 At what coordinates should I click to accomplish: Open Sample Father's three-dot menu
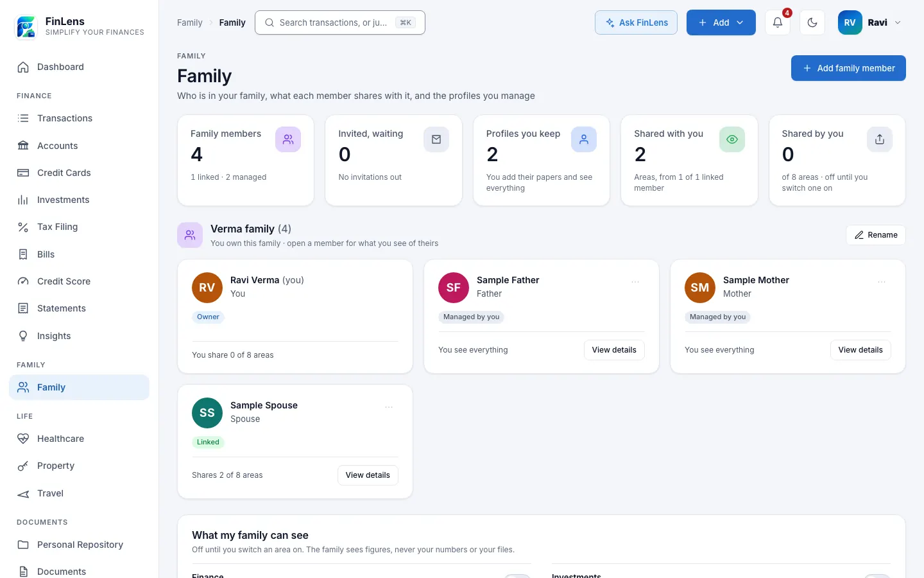pyautogui.click(x=635, y=282)
